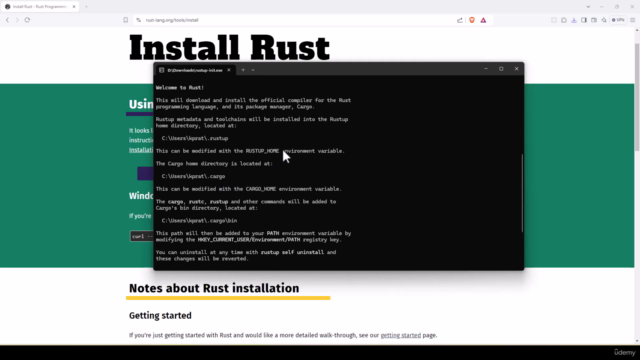Viewport: 640px width, 360px height.
Task: Click the CARGO_HOME text in the terminal
Action: point(261,189)
